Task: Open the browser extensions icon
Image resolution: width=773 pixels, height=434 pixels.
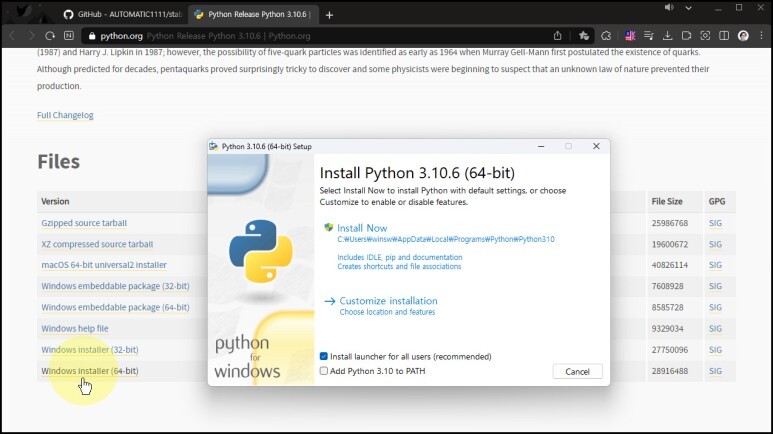Action: pyautogui.click(x=606, y=36)
